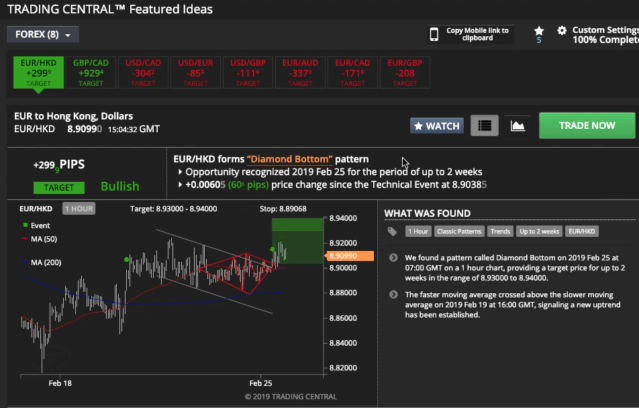This screenshot has height=408, width=639.
Task: Open the FOREX (8) dropdown
Action: coord(43,35)
